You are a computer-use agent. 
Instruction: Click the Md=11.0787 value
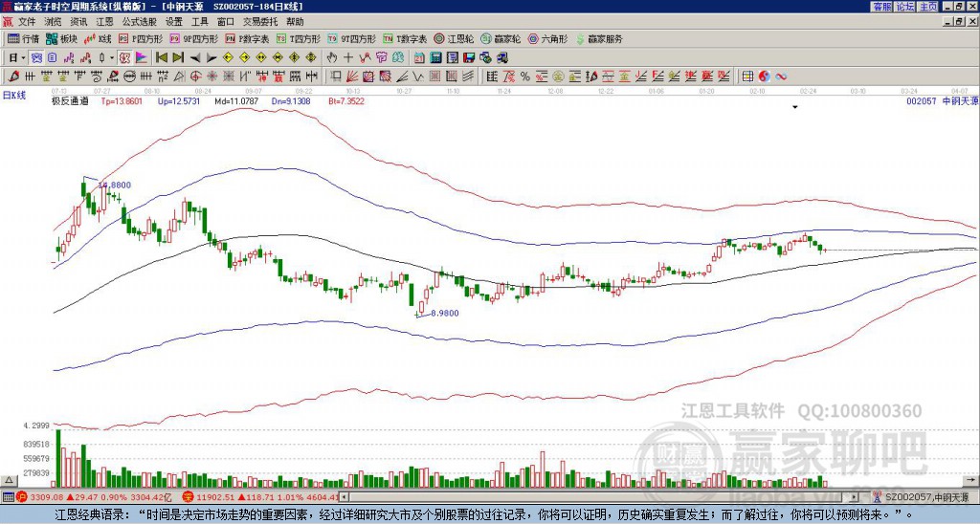[236, 101]
